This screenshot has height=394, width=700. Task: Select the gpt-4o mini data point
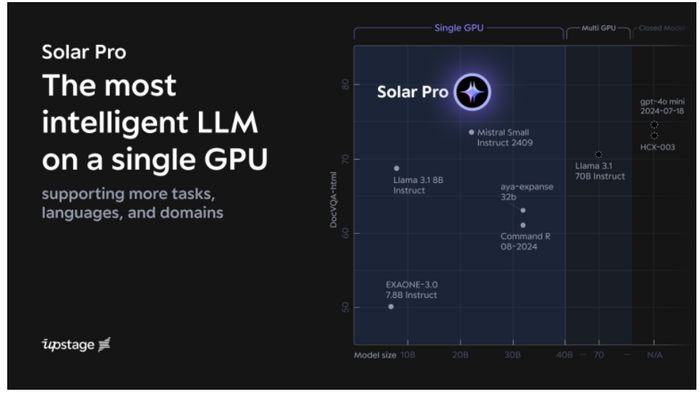tap(654, 124)
